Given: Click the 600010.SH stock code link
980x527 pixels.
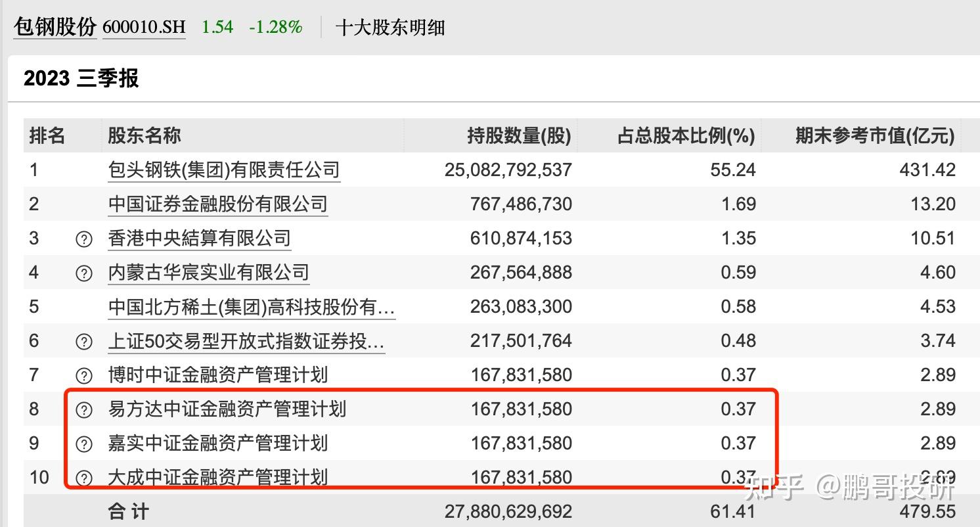Looking at the screenshot, I should coord(143,27).
